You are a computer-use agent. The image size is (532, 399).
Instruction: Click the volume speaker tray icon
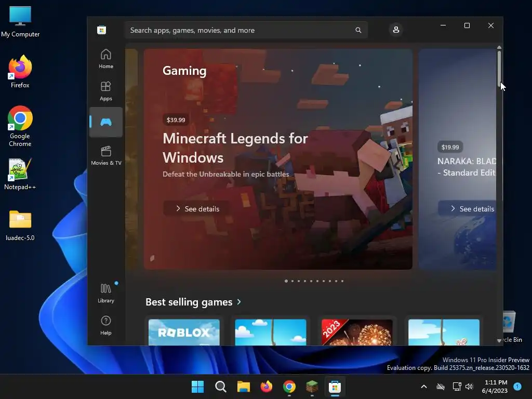coord(469,387)
